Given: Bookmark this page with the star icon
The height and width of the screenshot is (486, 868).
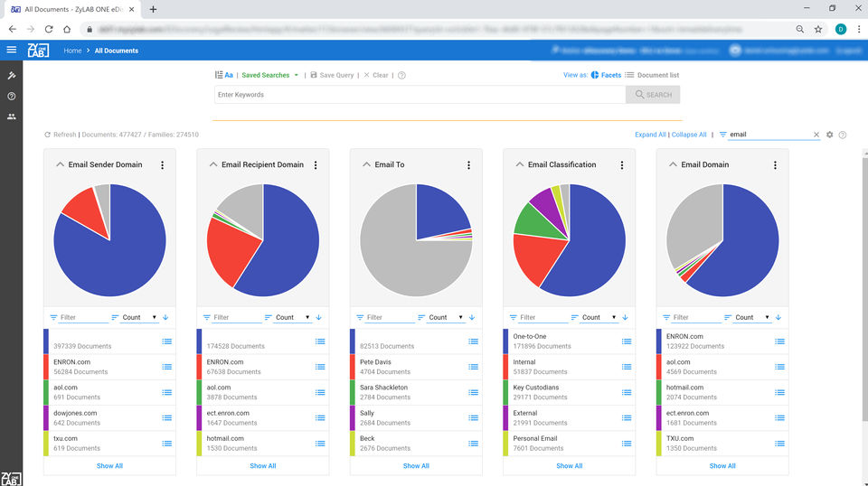Looking at the screenshot, I should (x=818, y=29).
